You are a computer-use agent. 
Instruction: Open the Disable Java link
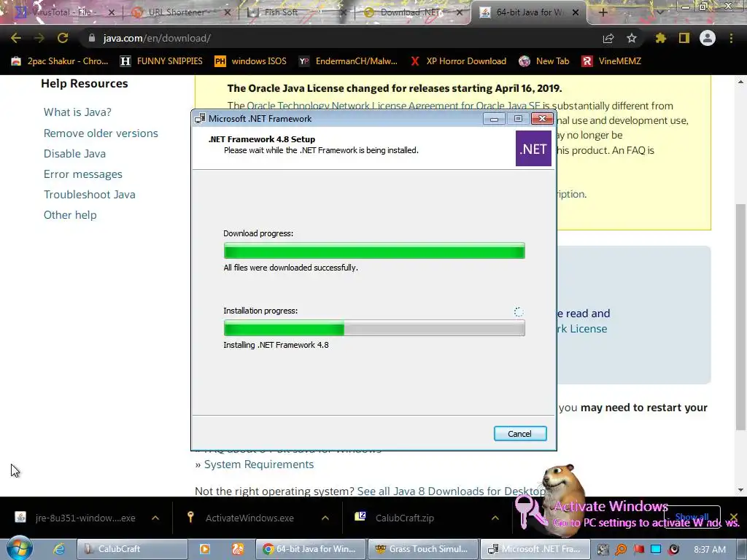(x=75, y=154)
